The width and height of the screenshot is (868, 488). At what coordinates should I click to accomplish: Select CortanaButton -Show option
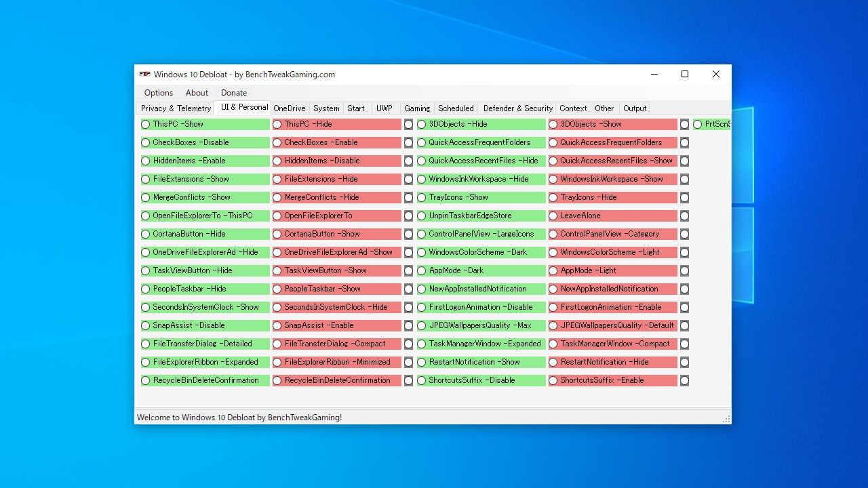click(336, 235)
